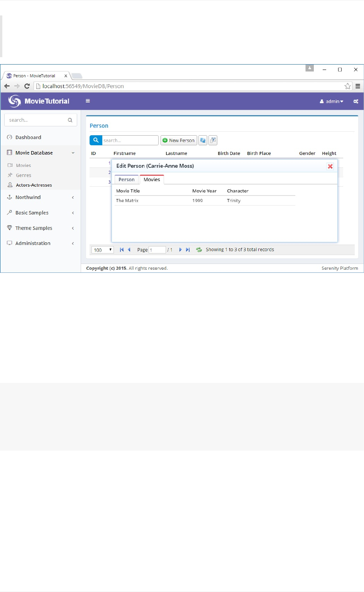Image resolution: width=364 pixels, height=592 pixels.
Task: Open Genres in sidebar
Action: (23, 175)
